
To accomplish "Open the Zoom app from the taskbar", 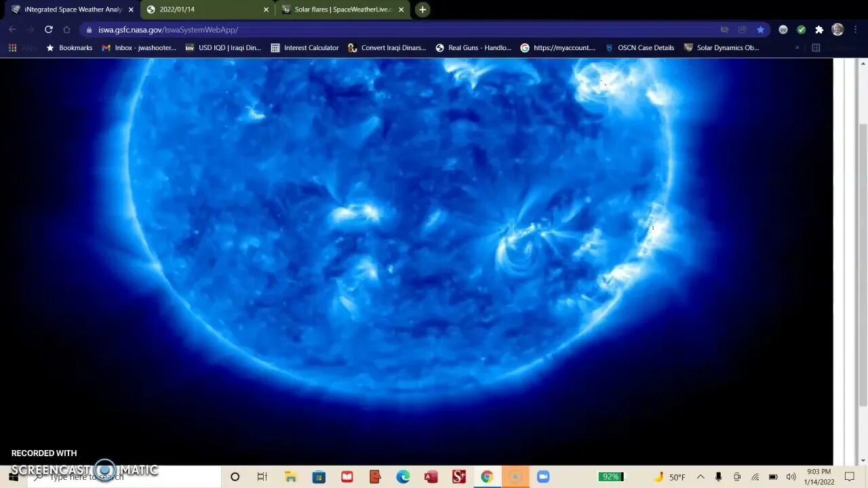I will coord(543,477).
